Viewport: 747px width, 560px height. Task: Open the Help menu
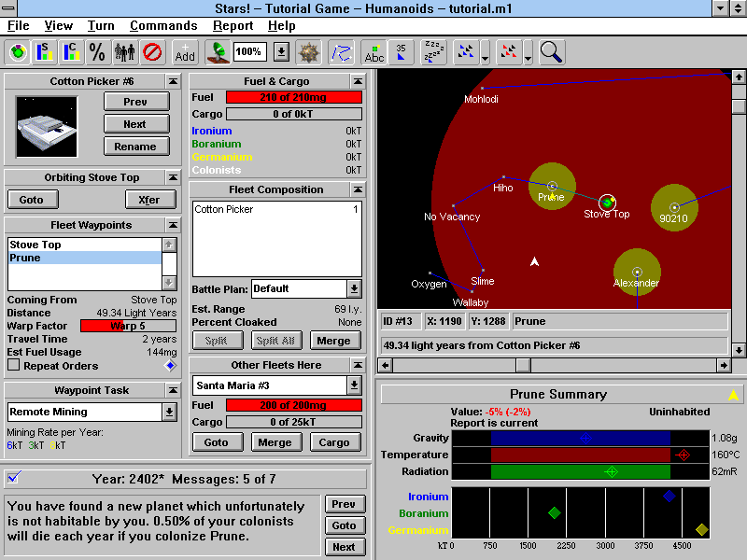(x=282, y=26)
